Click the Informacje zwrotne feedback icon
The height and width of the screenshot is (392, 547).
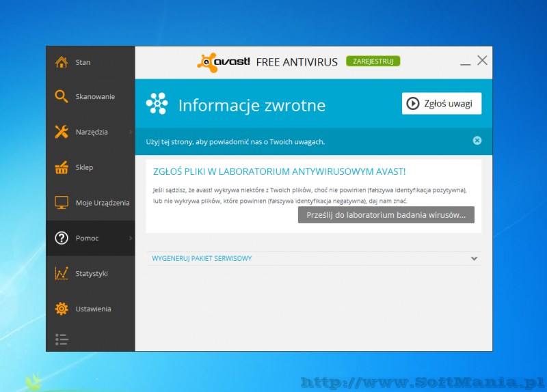tap(157, 104)
